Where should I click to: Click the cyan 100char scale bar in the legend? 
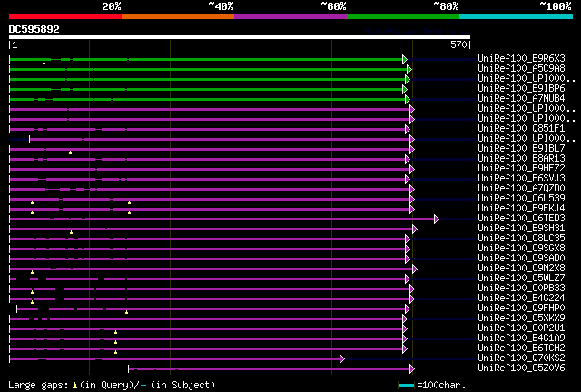[x=406, y=386]
